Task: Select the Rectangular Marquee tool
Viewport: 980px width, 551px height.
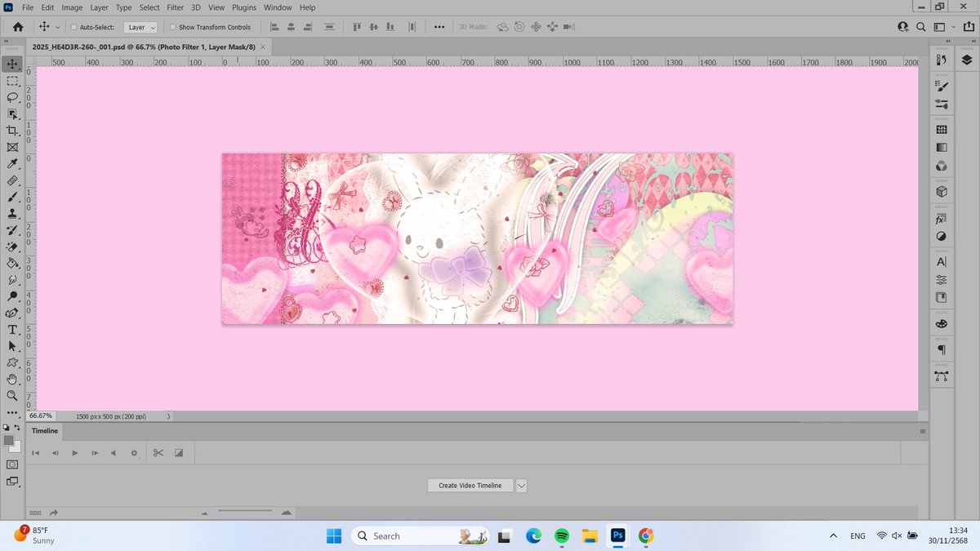Action: click(12, 81)
